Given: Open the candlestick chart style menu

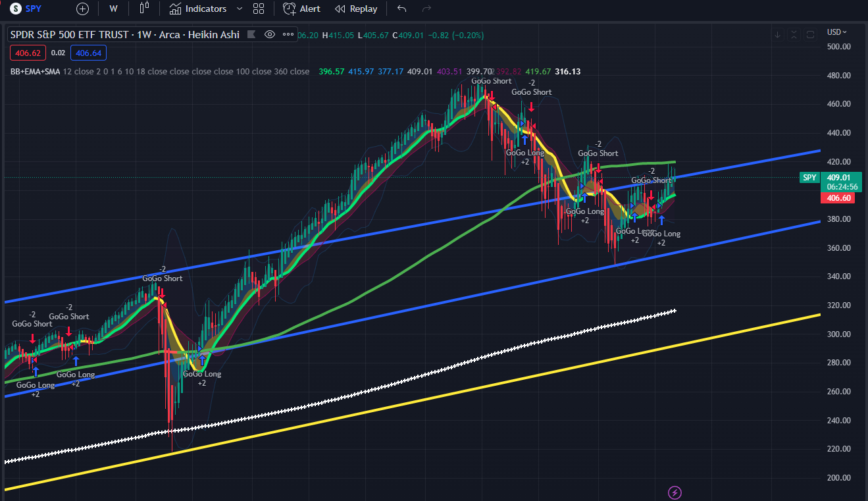Looking at the screenshot, I should 145,9.
